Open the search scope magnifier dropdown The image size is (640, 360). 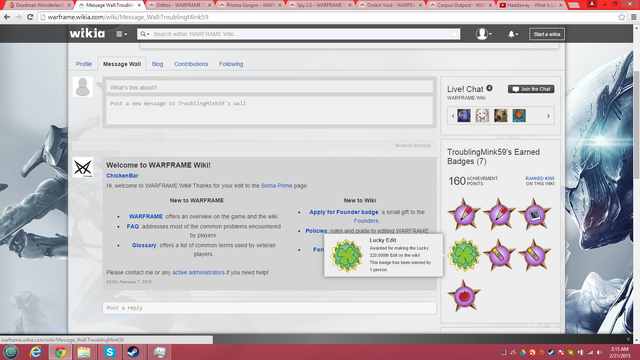[x=145, y=34]
